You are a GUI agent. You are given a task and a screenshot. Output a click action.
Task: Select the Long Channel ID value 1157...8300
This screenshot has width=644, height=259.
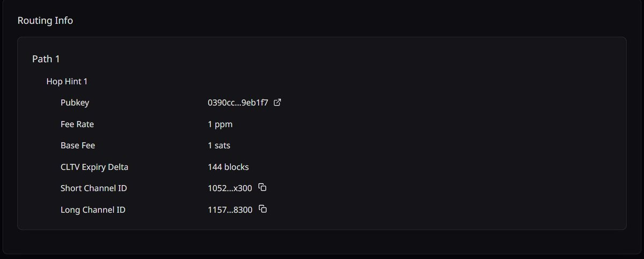coord(230,210)
